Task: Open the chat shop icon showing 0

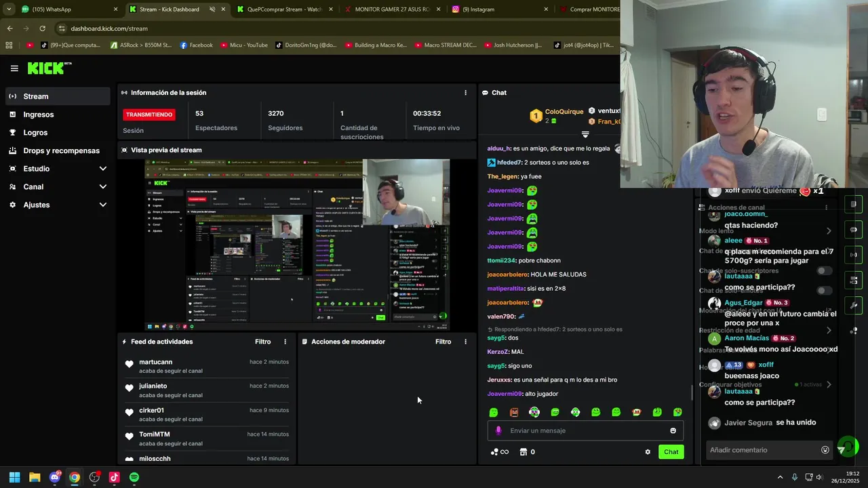Action: coord(527,452)
